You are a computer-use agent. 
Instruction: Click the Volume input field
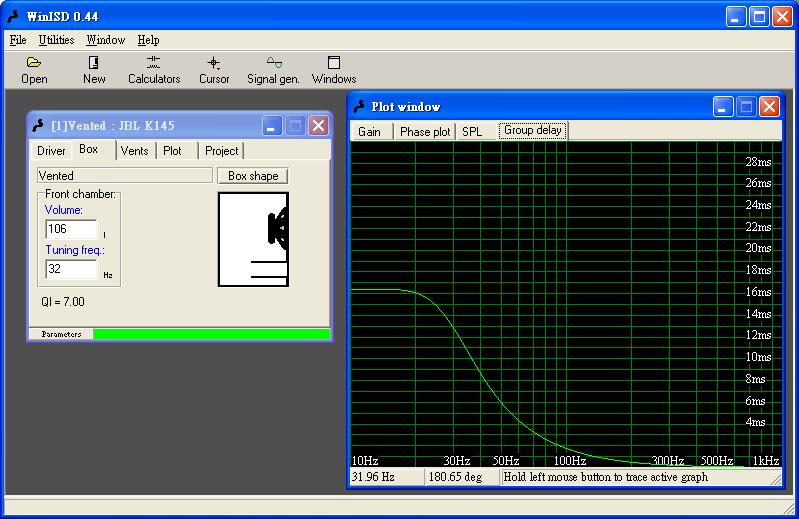point(71,229)
